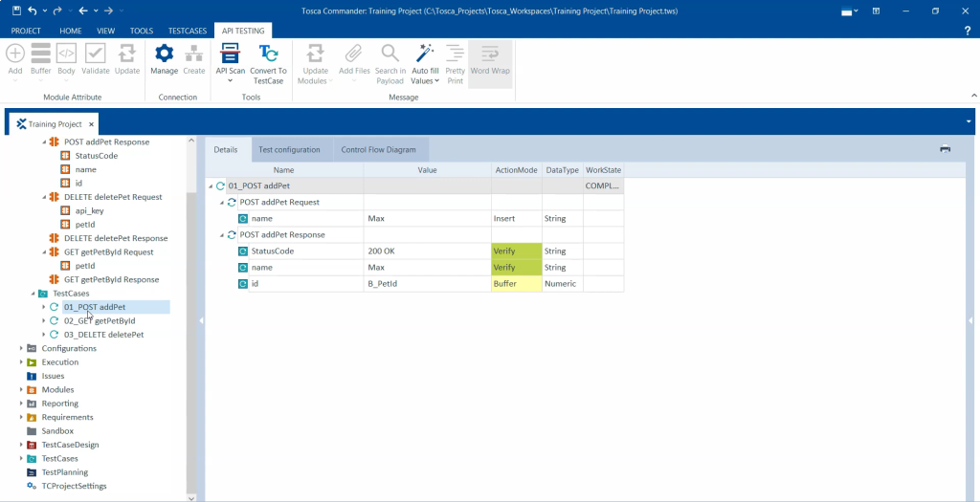Collapse GET getPetById Request node
The height and width of the screenshot is (502, 980).
[x=44, y=252]
